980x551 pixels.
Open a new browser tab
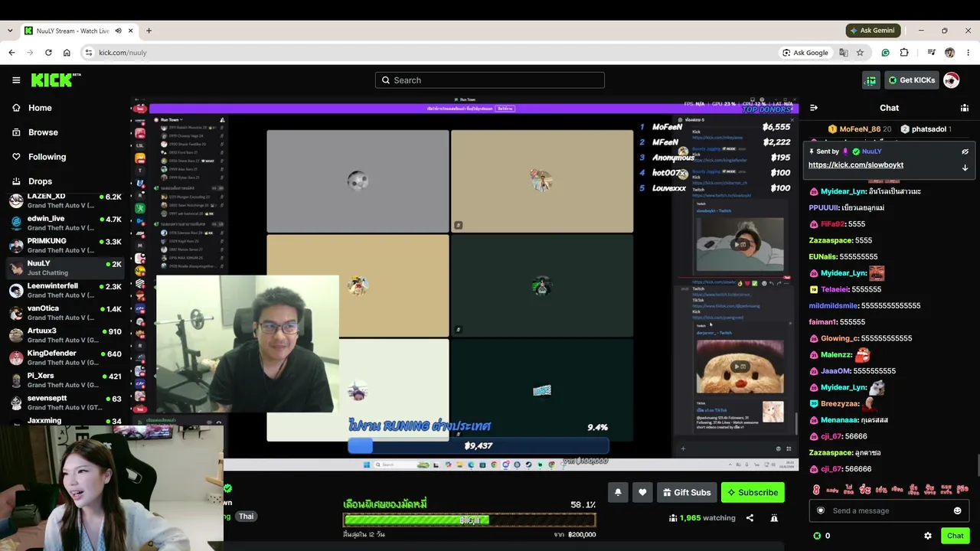click(149, 31)
